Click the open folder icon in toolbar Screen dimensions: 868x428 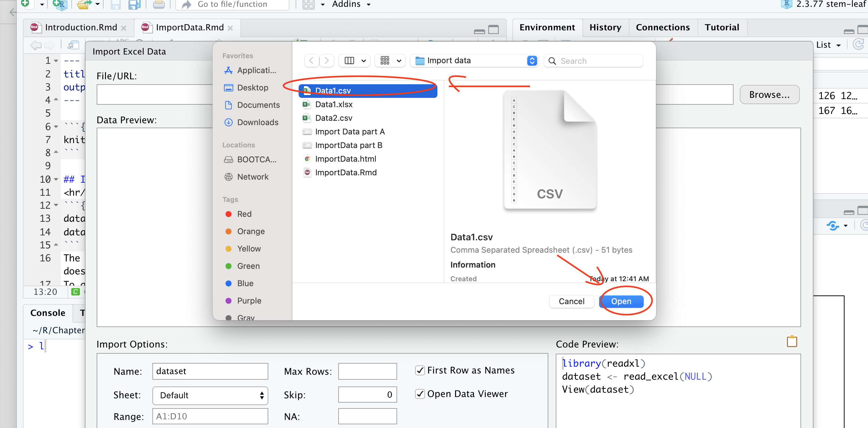(84, 4)
